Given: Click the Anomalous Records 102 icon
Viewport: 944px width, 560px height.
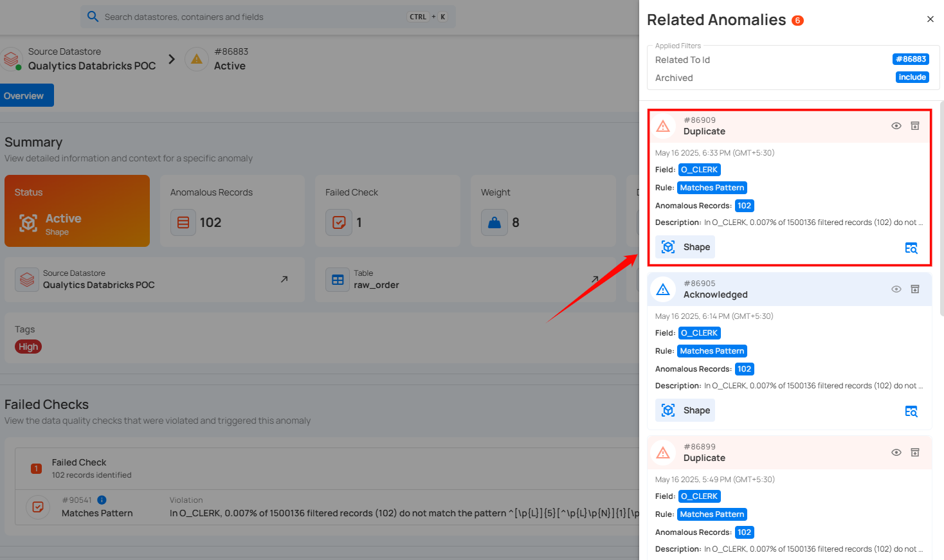Looking at the screenshot, I should 183,222.
